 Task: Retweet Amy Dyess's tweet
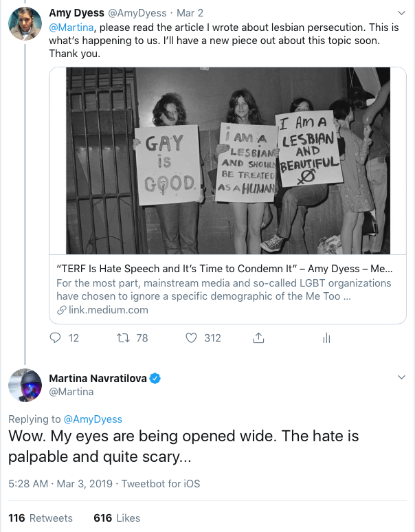coord(124,337)
